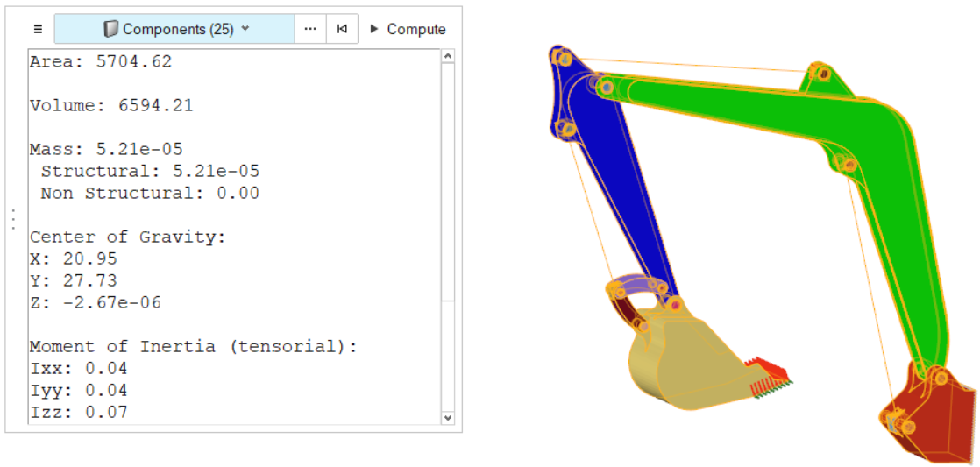Click the 'Volume: 6594.21' line
Screen dimensions: 980x467
coord(112,105)
